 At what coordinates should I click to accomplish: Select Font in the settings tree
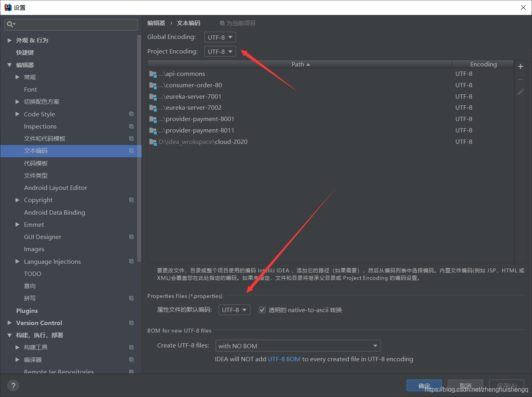pos(30,90)
